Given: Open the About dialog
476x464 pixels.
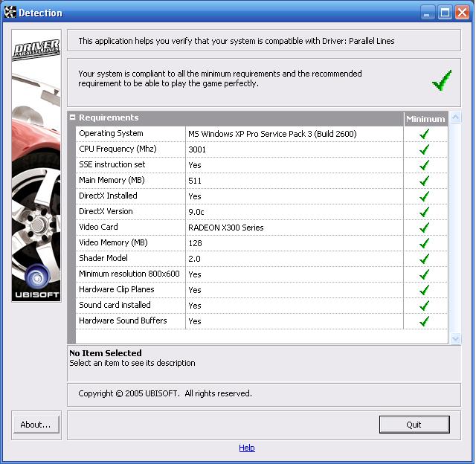Looking at the screenshot, I should (x=36, y=425).
